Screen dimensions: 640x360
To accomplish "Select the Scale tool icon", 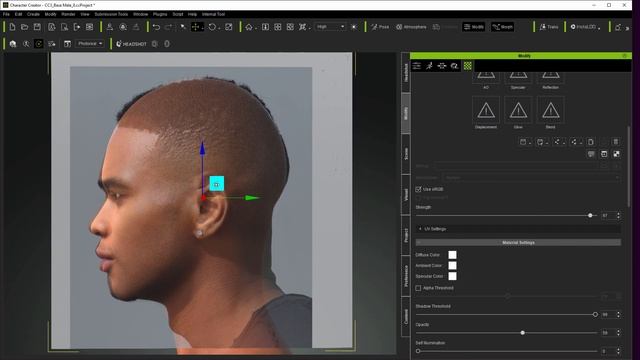I will [x=229, y=27].
